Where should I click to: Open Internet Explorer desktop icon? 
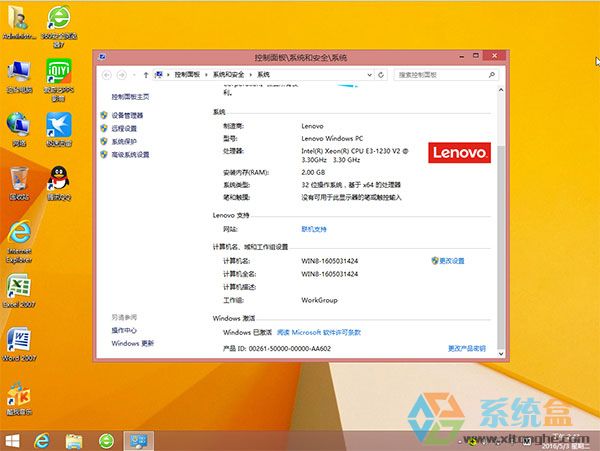[x=19, y=241]
